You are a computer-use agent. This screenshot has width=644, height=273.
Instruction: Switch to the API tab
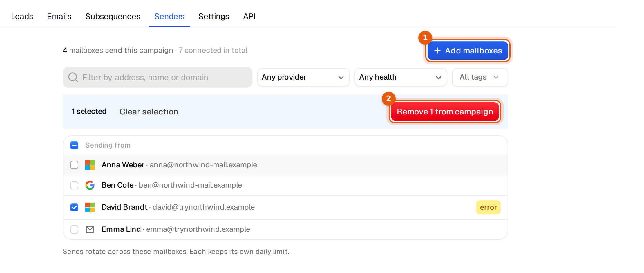pos(249,16)
